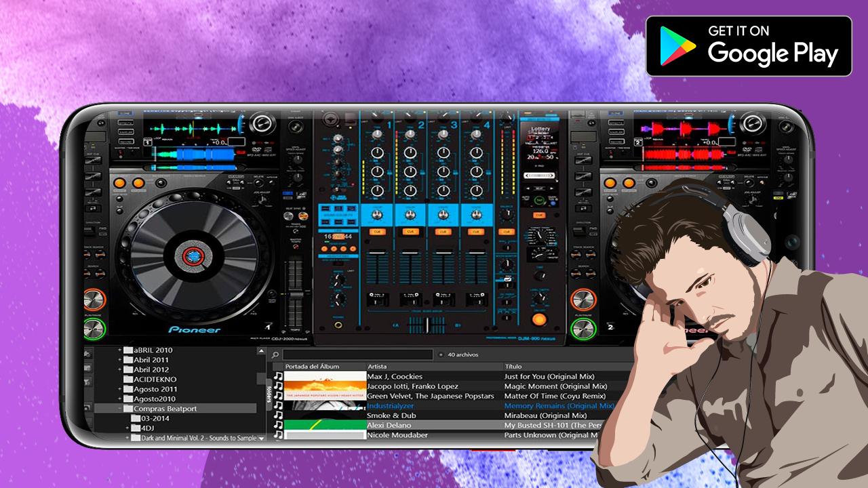Sort tracks by the Título column header
The width and height of the screenshot is (868, 488).
click(x=513, y=367)
